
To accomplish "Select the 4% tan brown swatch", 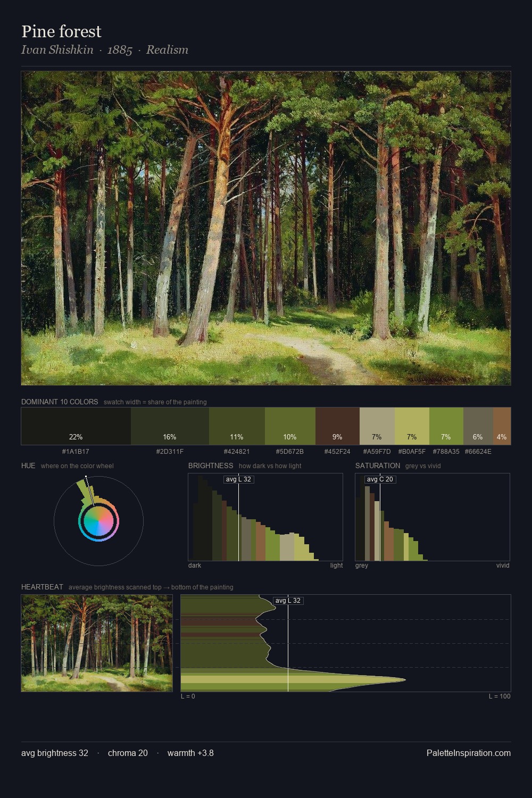I will click(502, 426).
